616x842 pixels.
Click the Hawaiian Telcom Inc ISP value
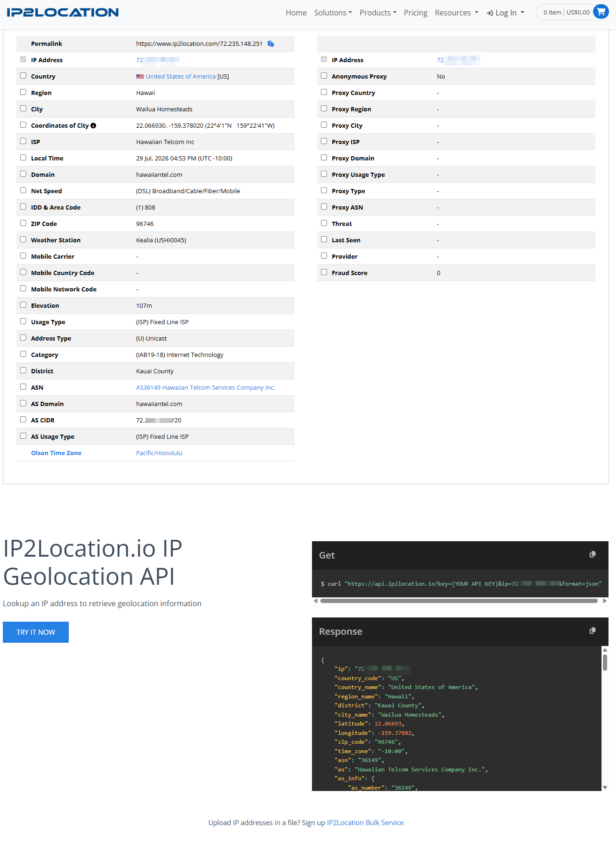coord(165,142)
